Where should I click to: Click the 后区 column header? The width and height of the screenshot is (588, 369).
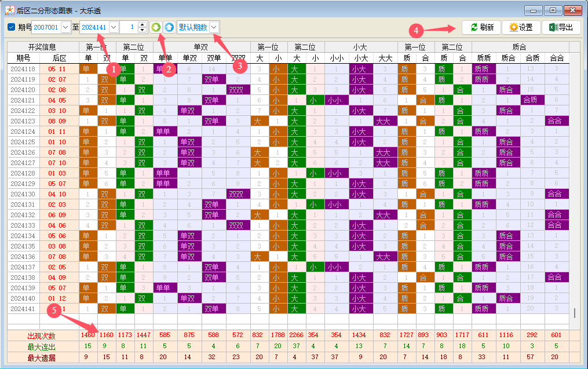(59, 58)
